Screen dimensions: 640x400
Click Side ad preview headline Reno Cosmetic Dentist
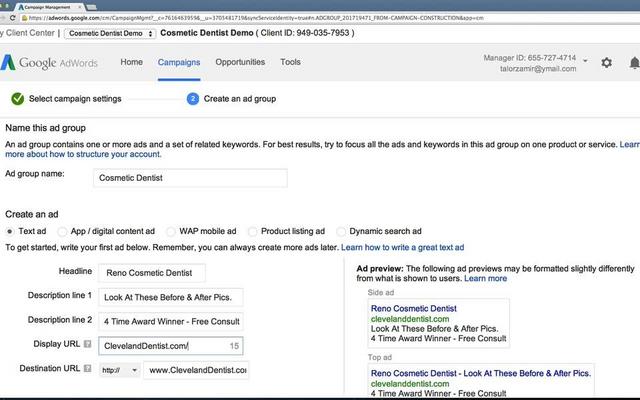pos(413,309)
